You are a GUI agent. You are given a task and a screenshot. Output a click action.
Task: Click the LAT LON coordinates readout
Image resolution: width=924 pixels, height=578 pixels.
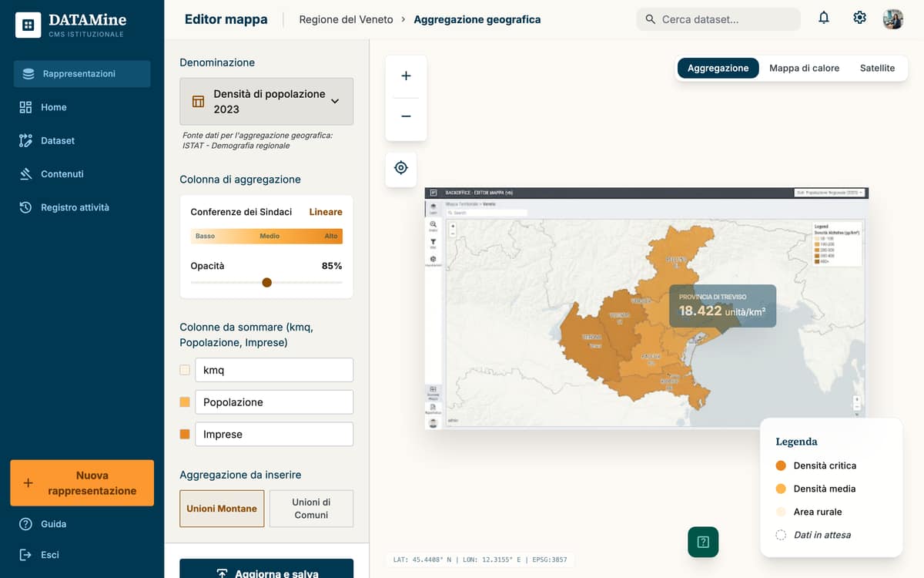pyautogui.click(x=480, y=560)
